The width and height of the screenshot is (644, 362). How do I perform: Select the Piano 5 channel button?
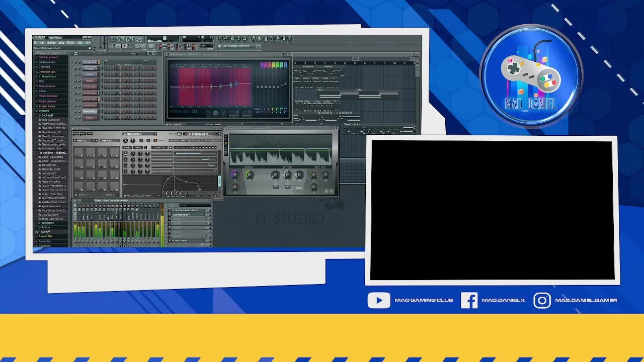pyautogui.click(x=90, y=118)
